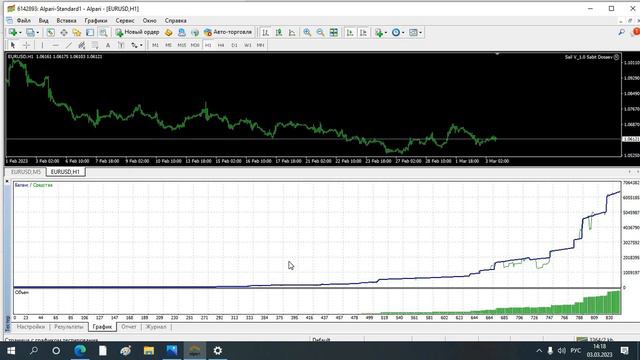This screenshot has width=640, height=360.
Task: Zoom in on the chart
Action: point(307,33)
